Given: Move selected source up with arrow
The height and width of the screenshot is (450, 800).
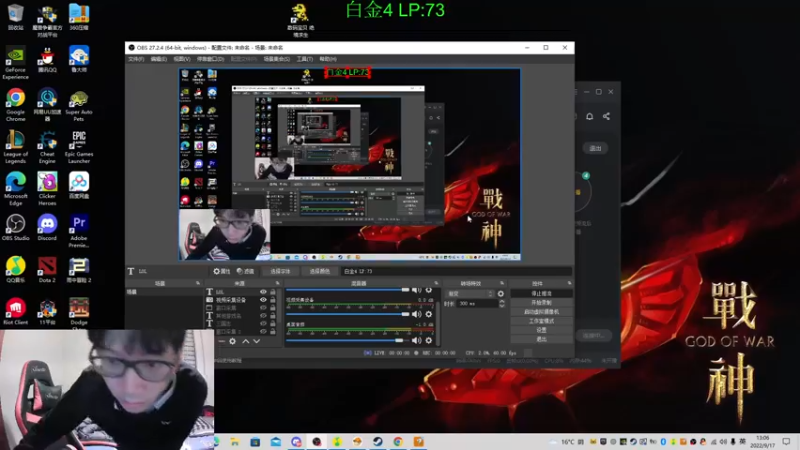Looking at the screenshot, I should (x=245, y=341).
